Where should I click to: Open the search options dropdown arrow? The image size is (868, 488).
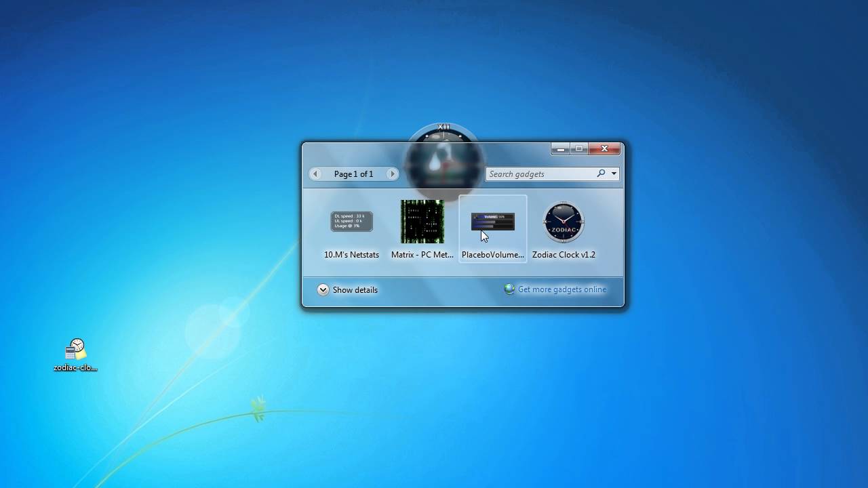614,174
